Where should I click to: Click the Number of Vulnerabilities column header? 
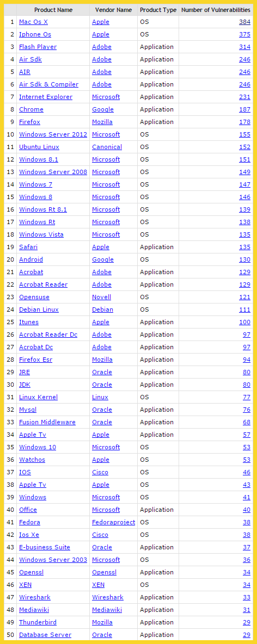pyautogui.click(x=216, y=10)
